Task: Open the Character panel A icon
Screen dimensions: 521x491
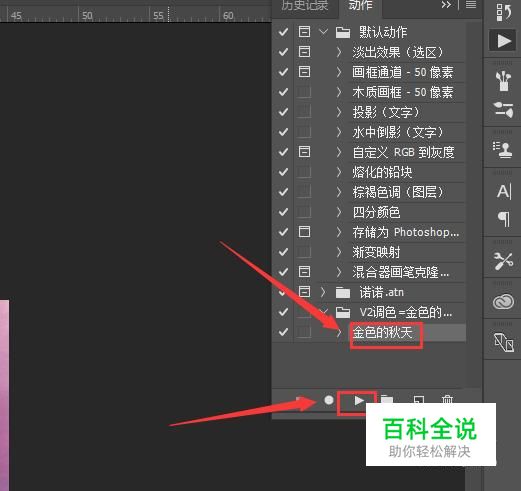Action: 503,192
